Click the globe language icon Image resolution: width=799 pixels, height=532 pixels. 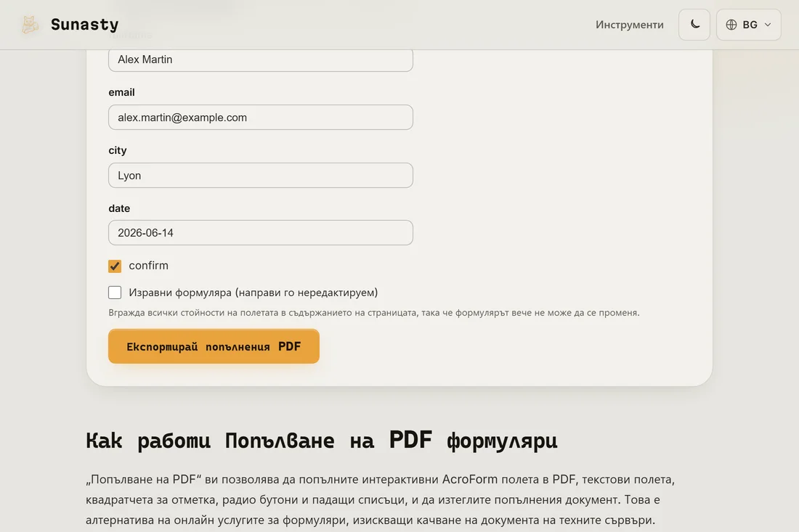point(731,25)
